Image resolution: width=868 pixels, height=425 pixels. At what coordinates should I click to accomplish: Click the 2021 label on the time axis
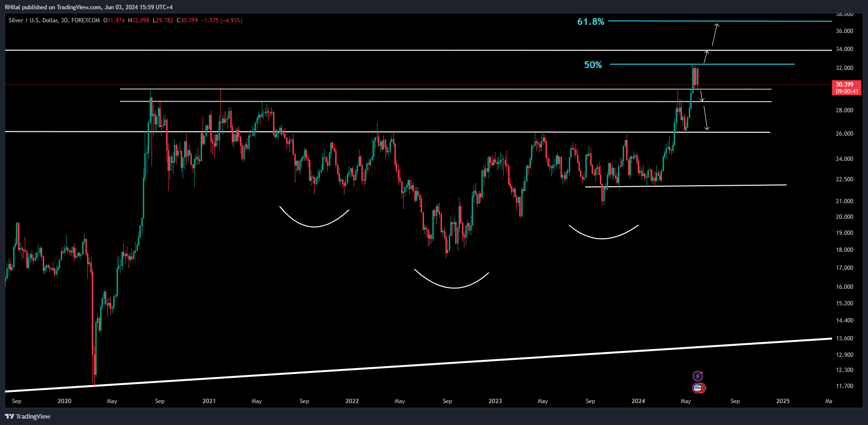[209, 401]
